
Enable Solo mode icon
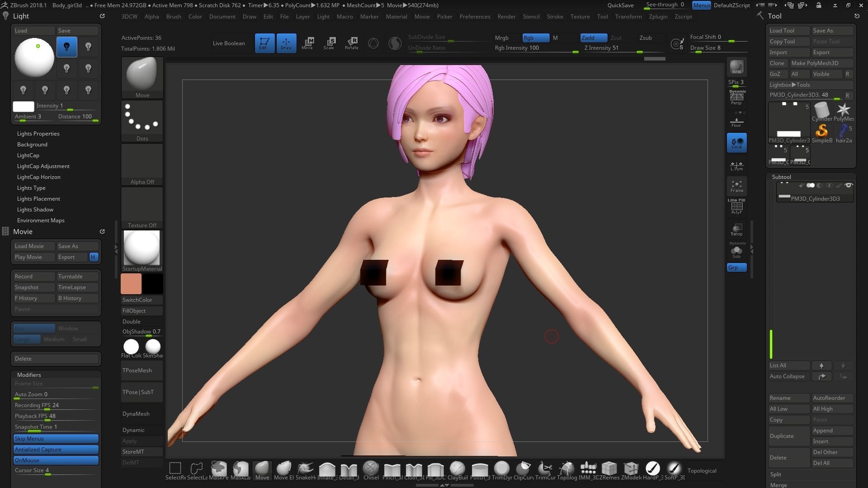click(x=736, y=251)
